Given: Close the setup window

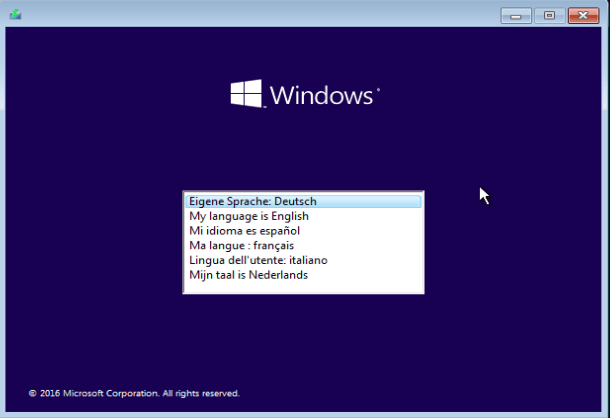Looking at the screenshot, I should coord(583,16).
